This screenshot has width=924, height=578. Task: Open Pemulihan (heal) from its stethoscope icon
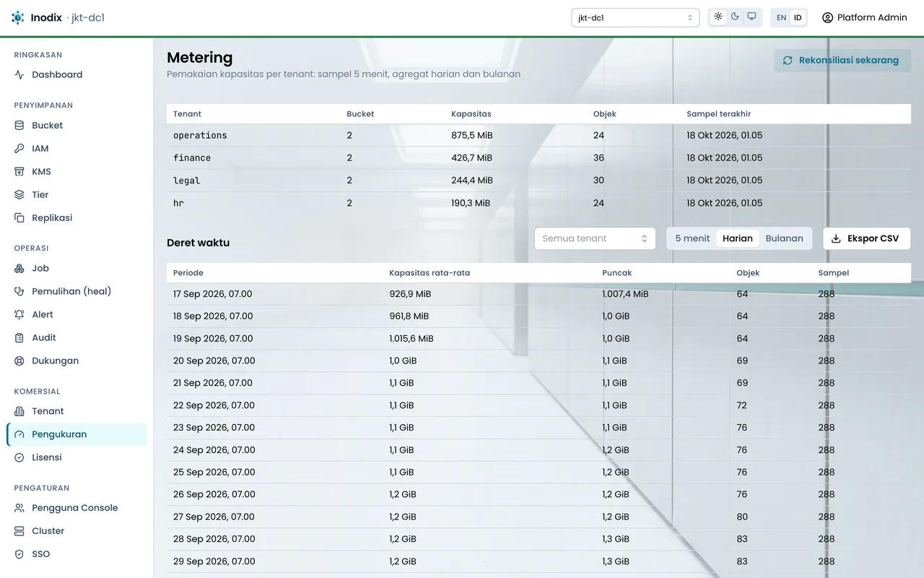19,291
